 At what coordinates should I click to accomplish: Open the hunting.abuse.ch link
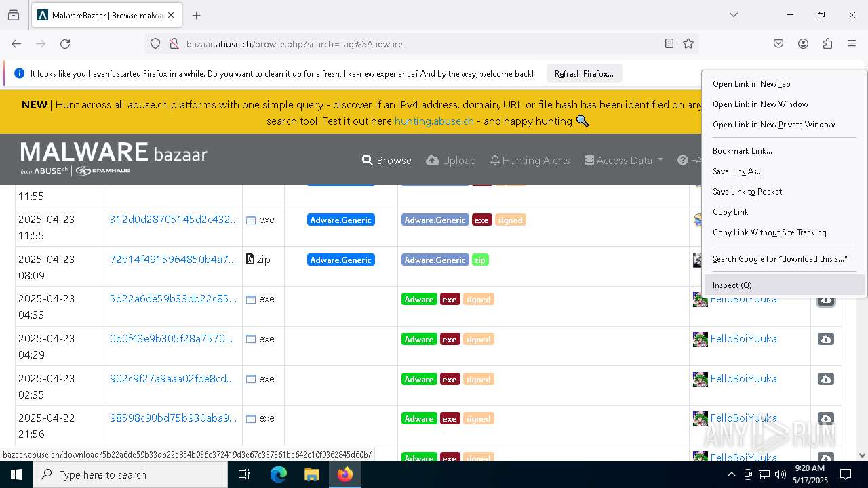(434, 121)
